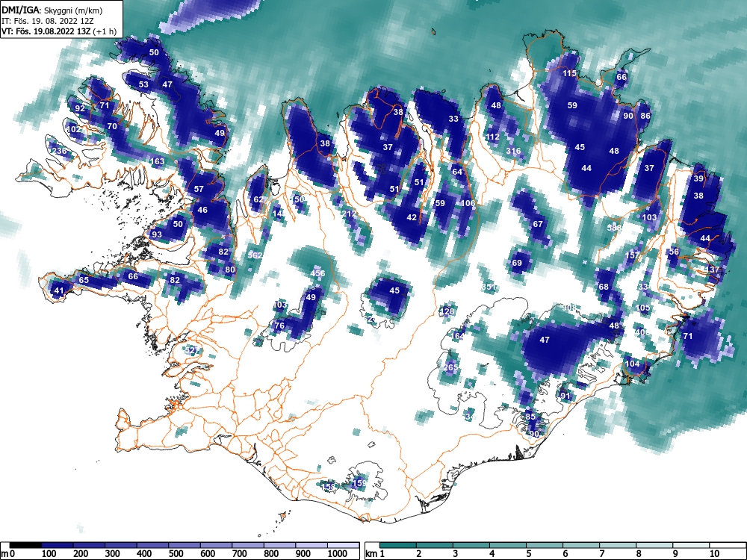This screenshot has height=560, width=747.
Task: Click the black swatch in the m legend
Action: tap(25, 545)
